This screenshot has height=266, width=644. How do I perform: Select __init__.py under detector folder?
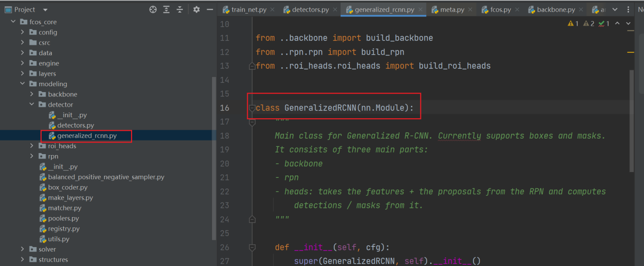tap(68, 115)
